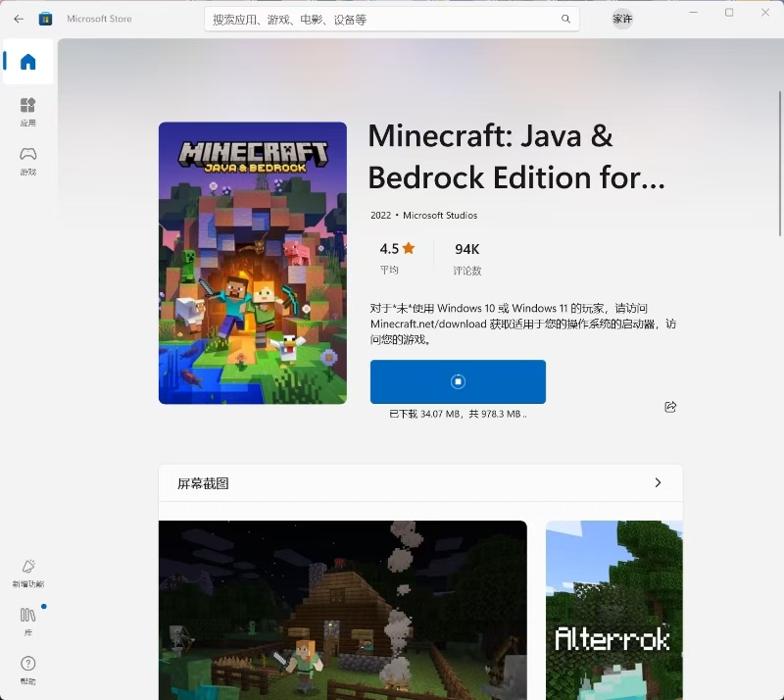784x700 pixels.
Task: Open the night cabin screenshot thumbnail
Action: coord(342,610)
